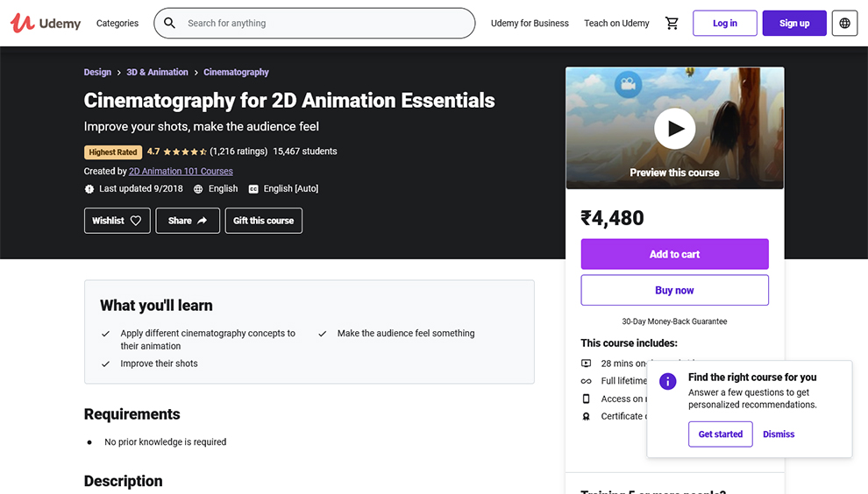Click the star rating icons
Screen dimensions: 868x494
[185, 152]
